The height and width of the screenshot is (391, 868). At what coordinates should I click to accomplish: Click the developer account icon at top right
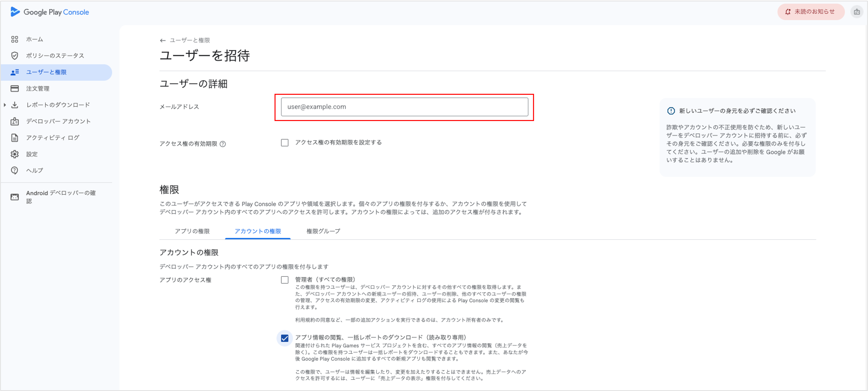pos(857,12)
